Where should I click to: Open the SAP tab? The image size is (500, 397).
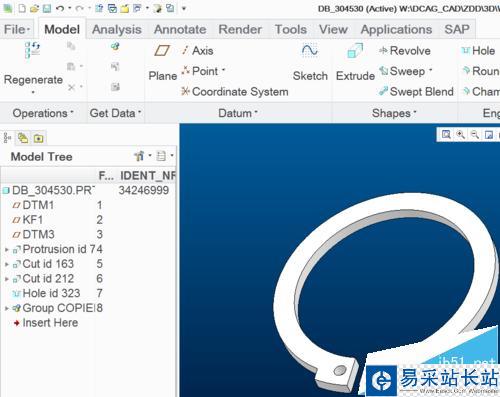[x=457, y=29]
